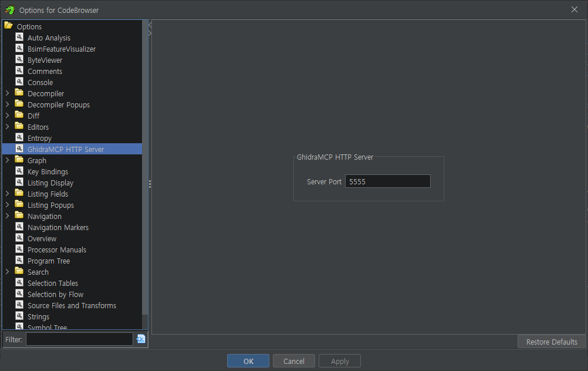Click the Editors folder icon
Screen dimensions: 588x371
click(x=19, y=126)
